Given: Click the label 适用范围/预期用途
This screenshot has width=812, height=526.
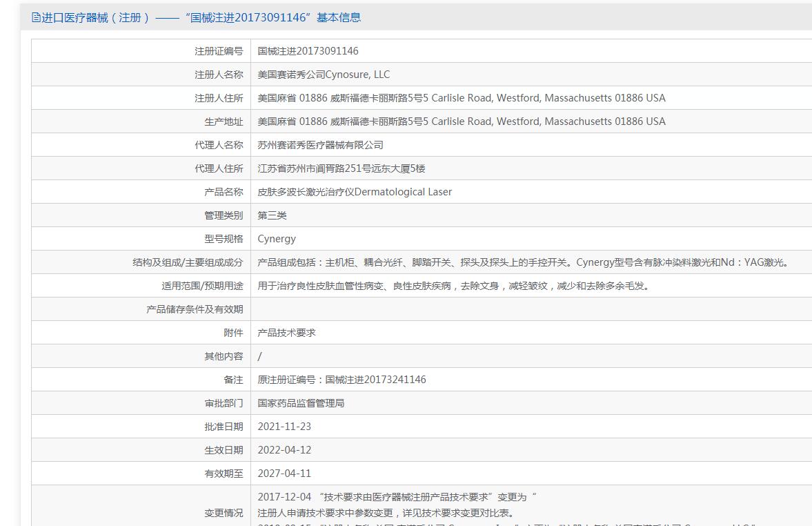Looking at the screenshot, I should [x=202, y=286].
